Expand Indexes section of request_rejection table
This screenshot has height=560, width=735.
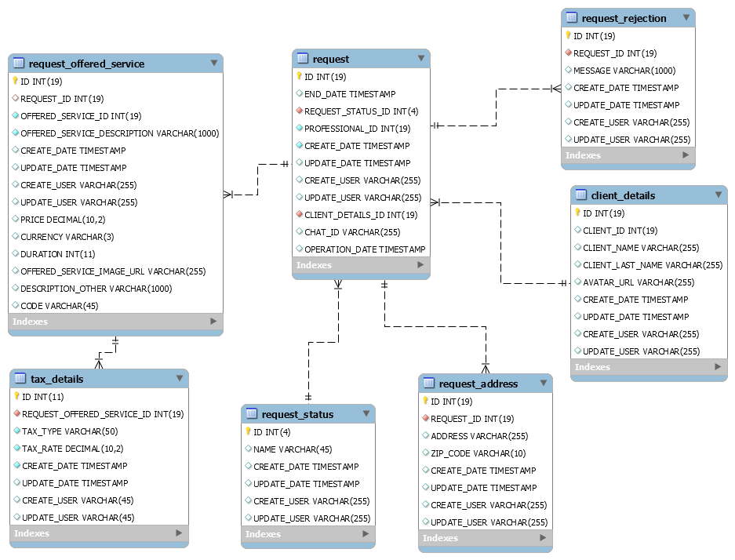pos(686,155)
